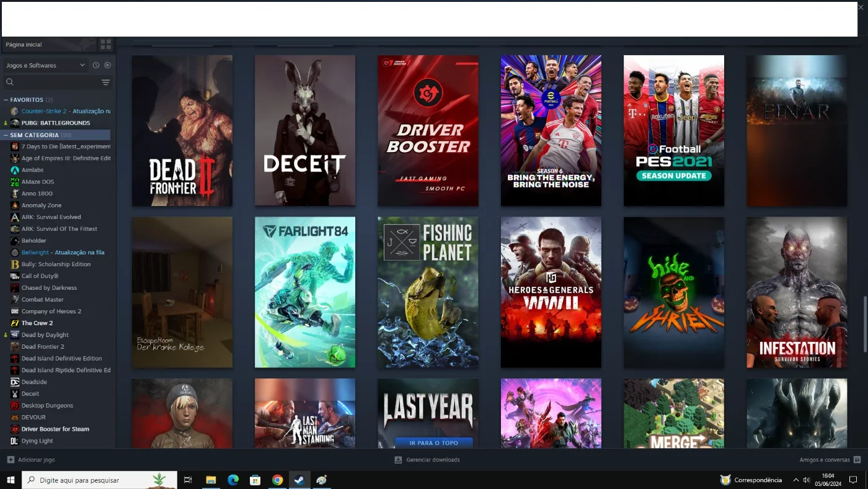Open the PES 2021 Season Update cover
The width and height of the screenshot is (868, 489).
tap(674, 131)
